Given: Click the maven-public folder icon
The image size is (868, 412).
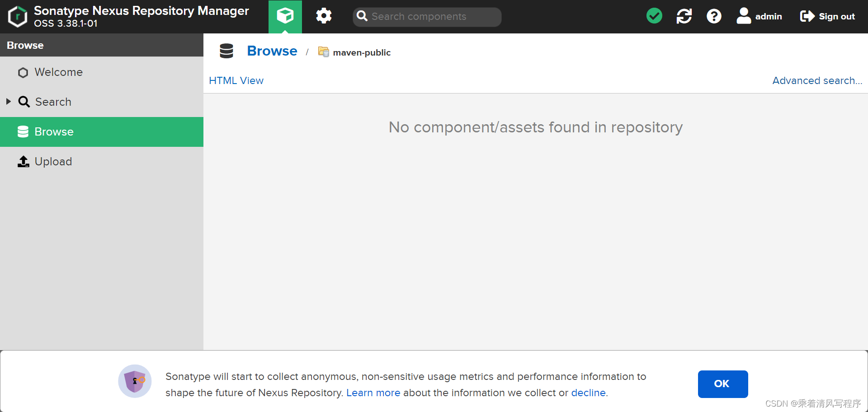Looking at the screenshot, I should point(324,52).
